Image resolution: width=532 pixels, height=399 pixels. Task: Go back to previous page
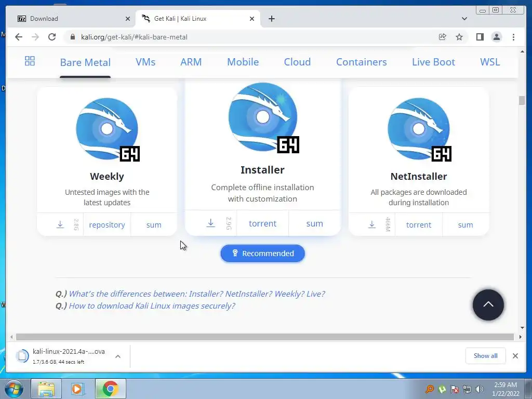click(x=19, y=37)
